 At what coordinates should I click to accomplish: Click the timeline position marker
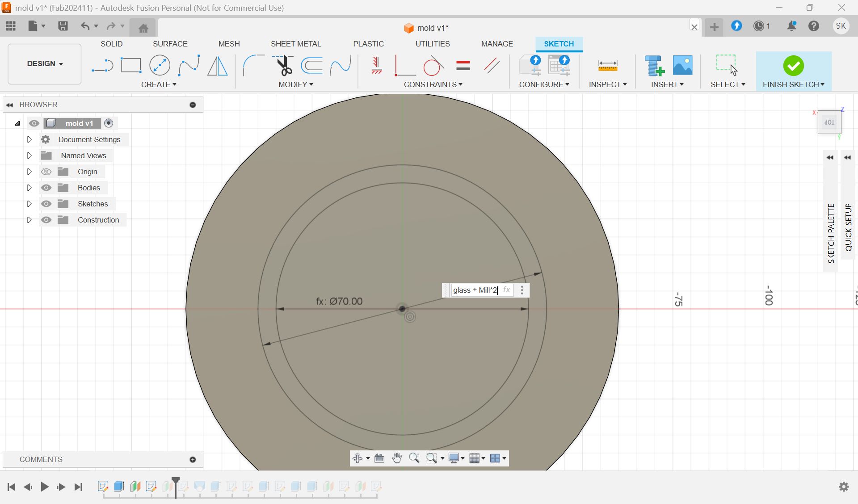pyautogui.click(x=176, y=487)
